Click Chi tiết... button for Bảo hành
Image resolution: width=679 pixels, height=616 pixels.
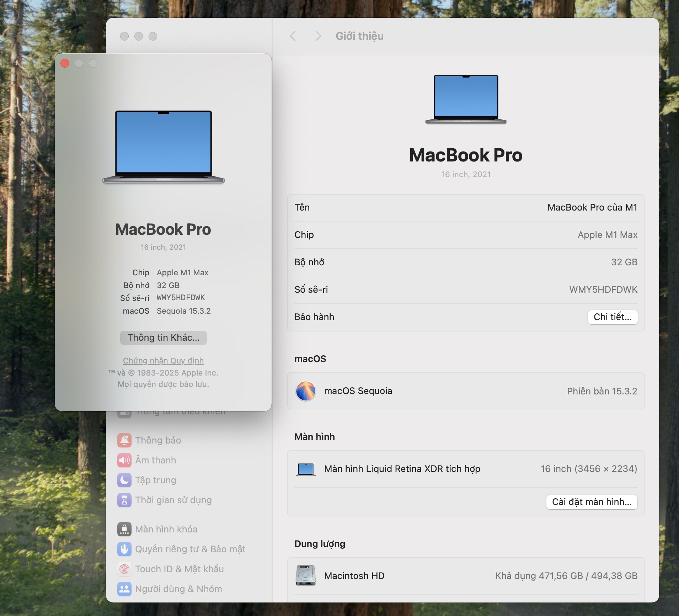pos(613,317)
